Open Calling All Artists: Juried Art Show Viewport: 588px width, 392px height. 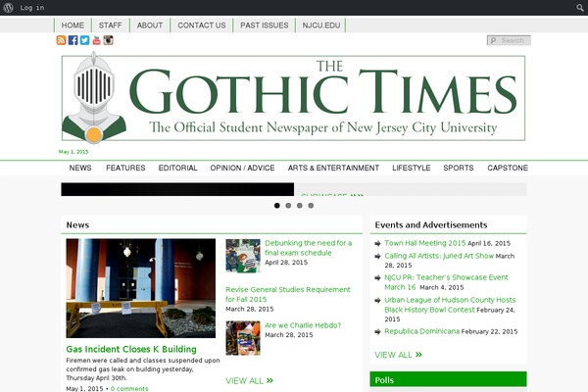439,256
